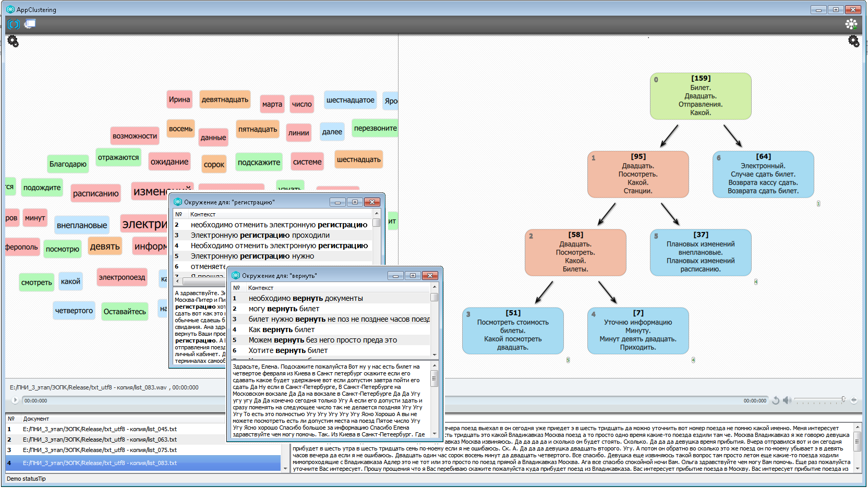Image resolution: width=868 pixels, height=488 pixels.
Task: Close the 'Окружение для: вернуть' window
Action: pos(430,276)
